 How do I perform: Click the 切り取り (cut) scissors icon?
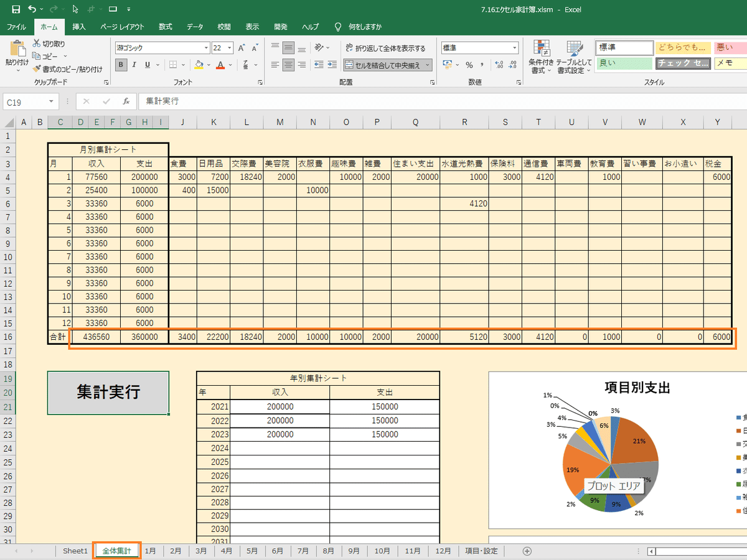point(37,44)
